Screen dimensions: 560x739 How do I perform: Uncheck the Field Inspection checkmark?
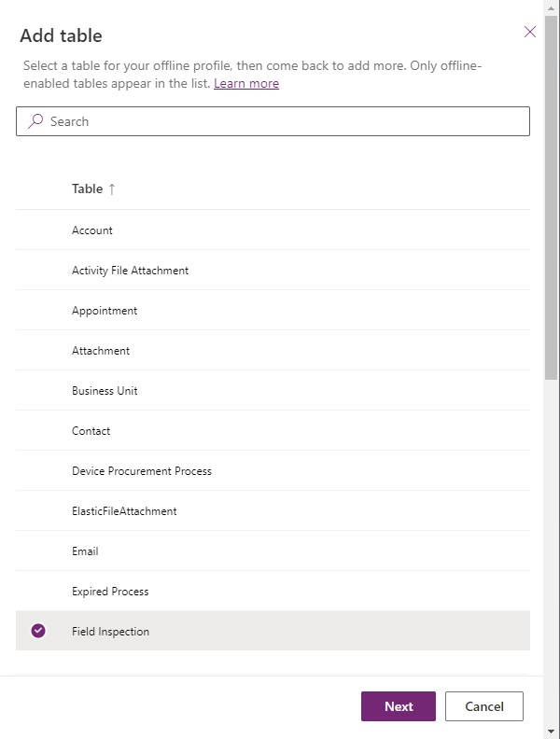click(38, 631)
